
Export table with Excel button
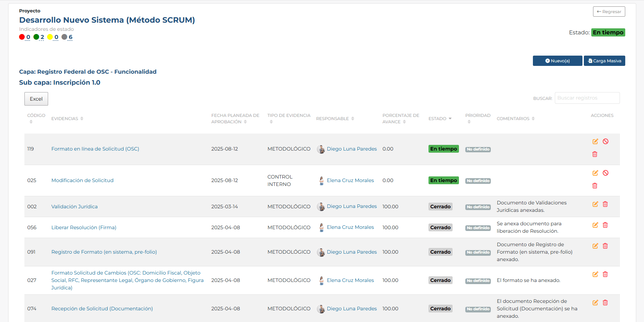36,99
